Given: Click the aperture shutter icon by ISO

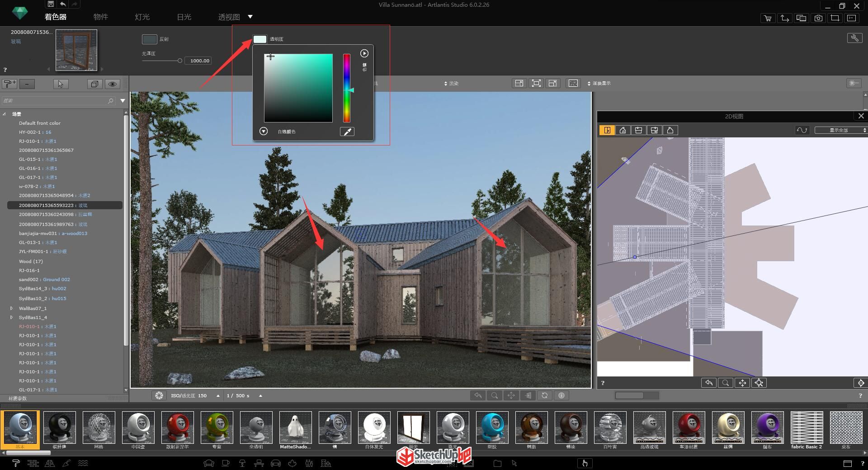Looking at the screenshot, I should pos(159,395).
